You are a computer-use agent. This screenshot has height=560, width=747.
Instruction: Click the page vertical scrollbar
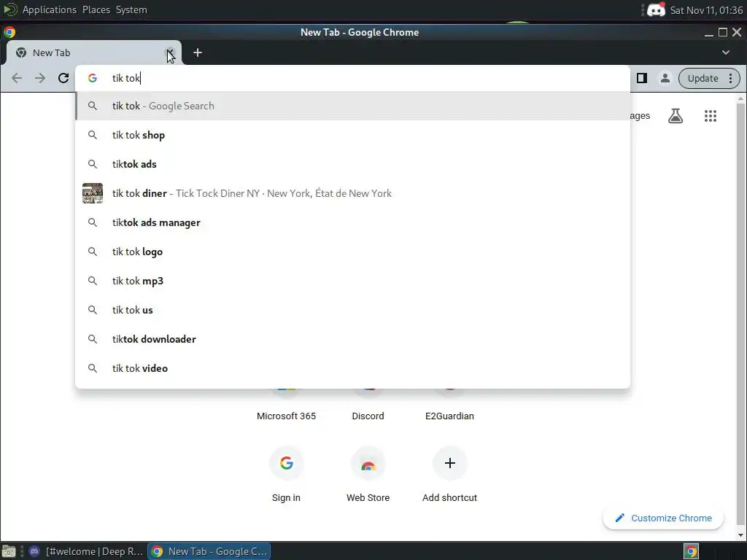740,314
